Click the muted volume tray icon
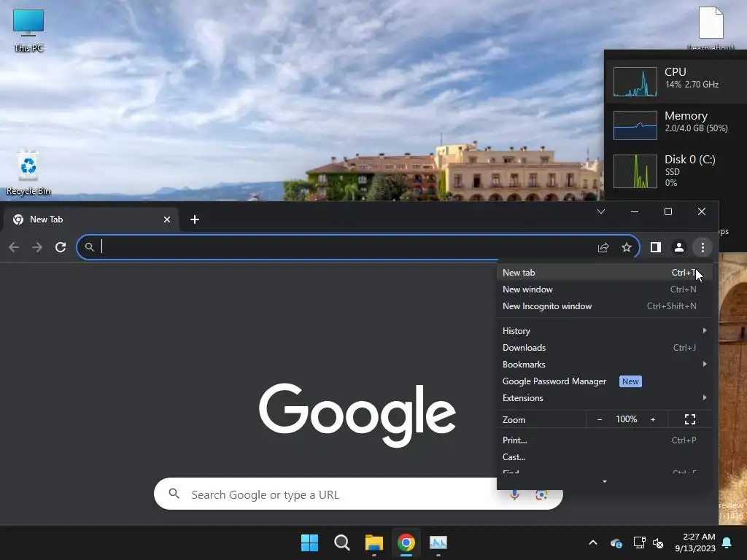The width and height of the screenshot is (747, 560). coord(658,542)
